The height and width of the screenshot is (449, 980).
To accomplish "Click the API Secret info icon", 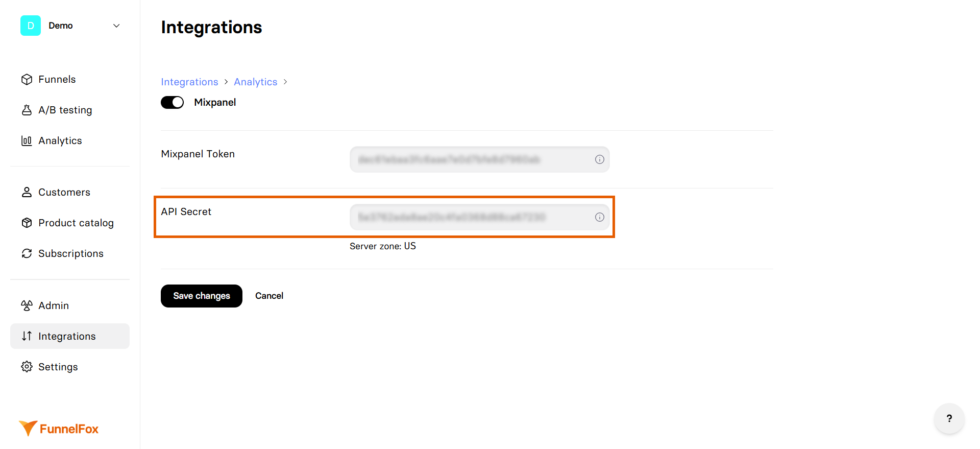I will tap(600, 217).
